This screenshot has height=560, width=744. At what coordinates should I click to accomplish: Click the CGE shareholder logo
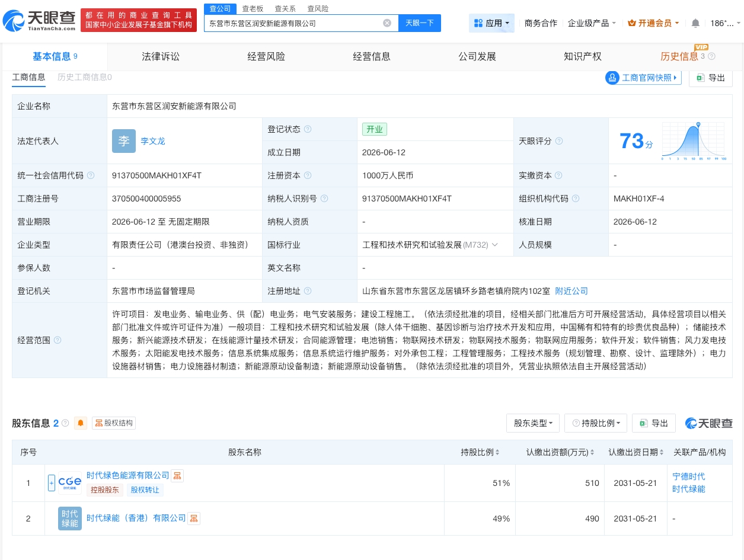[70, 483]
